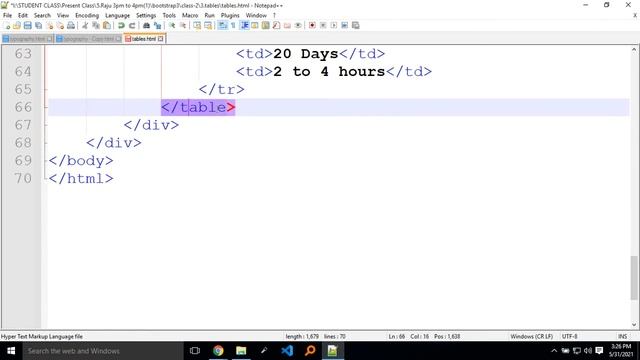Viewport: 640px width, 360px height.
Task: Show hidden system tray icons
Action: (554, 351)
